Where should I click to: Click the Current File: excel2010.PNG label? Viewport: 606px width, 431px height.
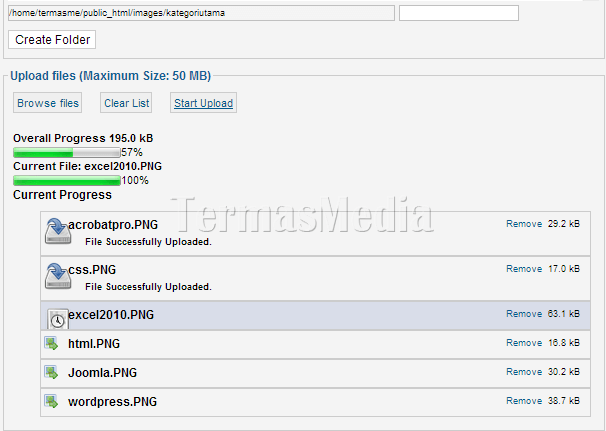pos(87,166)
